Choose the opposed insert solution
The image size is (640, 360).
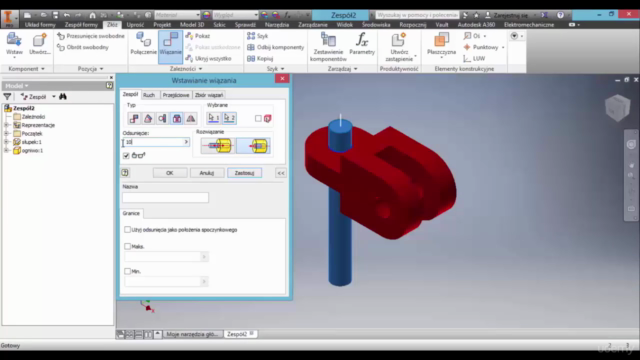[x=218, y=146]
